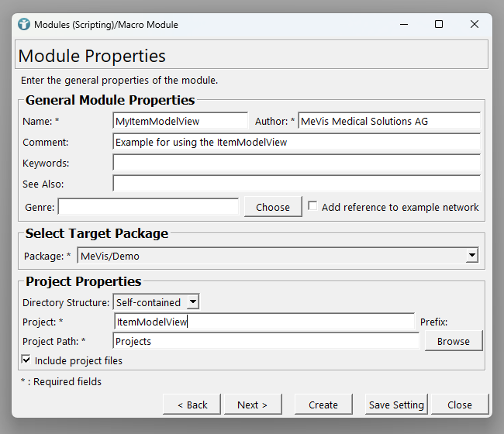Browse for the project path
The height and width of the screenshot is (434, 504).
453,341
